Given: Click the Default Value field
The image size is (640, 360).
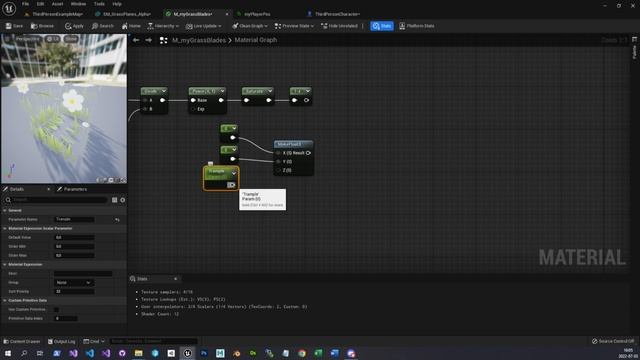Looking at the screenshot, I should tap(74, 237).
